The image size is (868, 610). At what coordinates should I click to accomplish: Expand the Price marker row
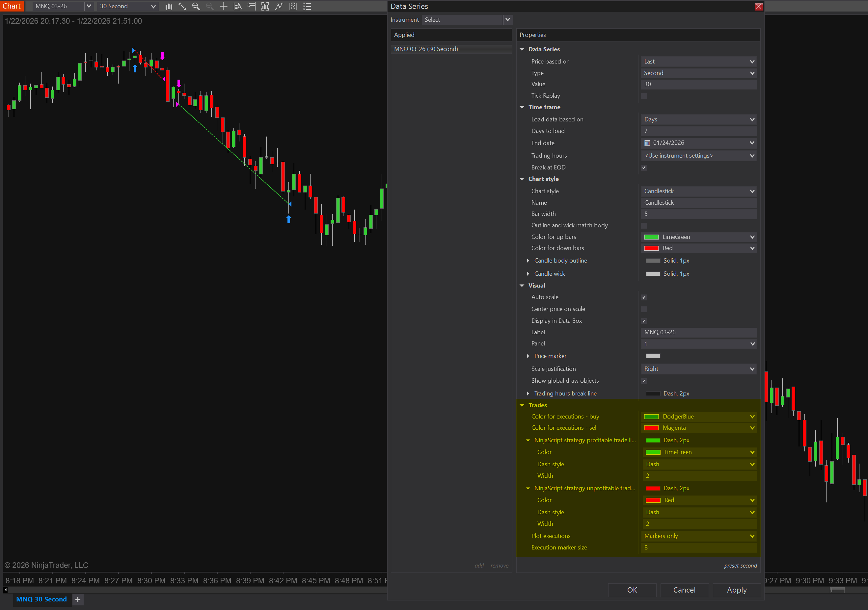[x=528, y=356]
